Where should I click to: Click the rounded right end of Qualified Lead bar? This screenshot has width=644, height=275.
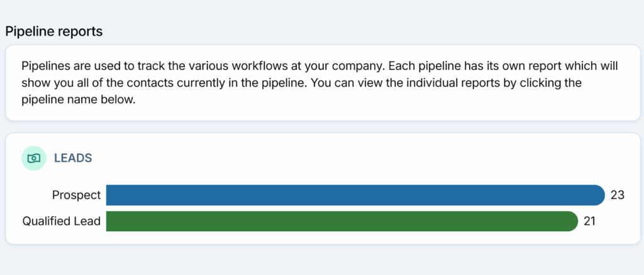pyautogui.click(x=570, y=221)
